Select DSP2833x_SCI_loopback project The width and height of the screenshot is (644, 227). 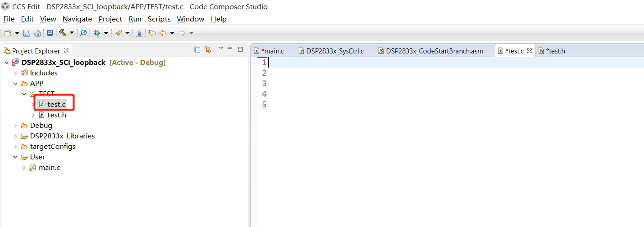click(x=63, y=63)
